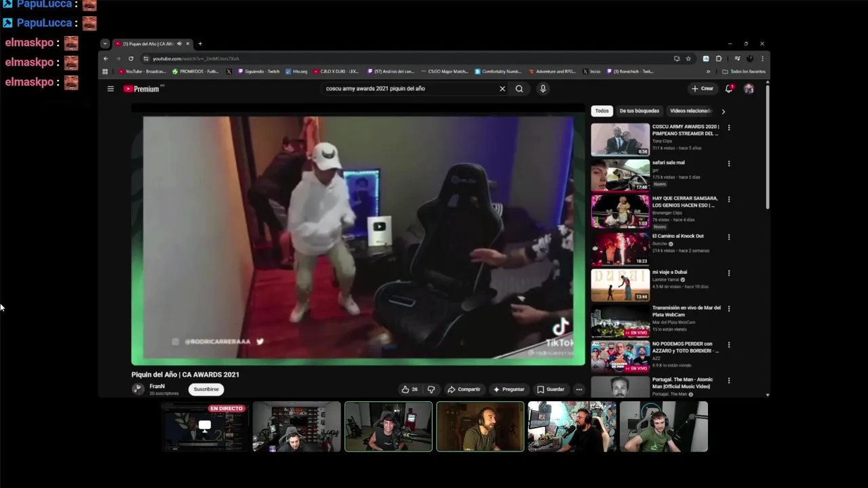Open the Chrome profile avatar
Viewport: 868px width, 488px height.
point(749,59)
